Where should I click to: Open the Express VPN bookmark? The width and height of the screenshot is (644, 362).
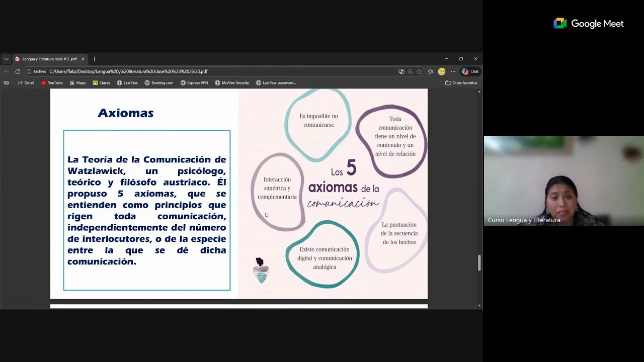(194, 83)
